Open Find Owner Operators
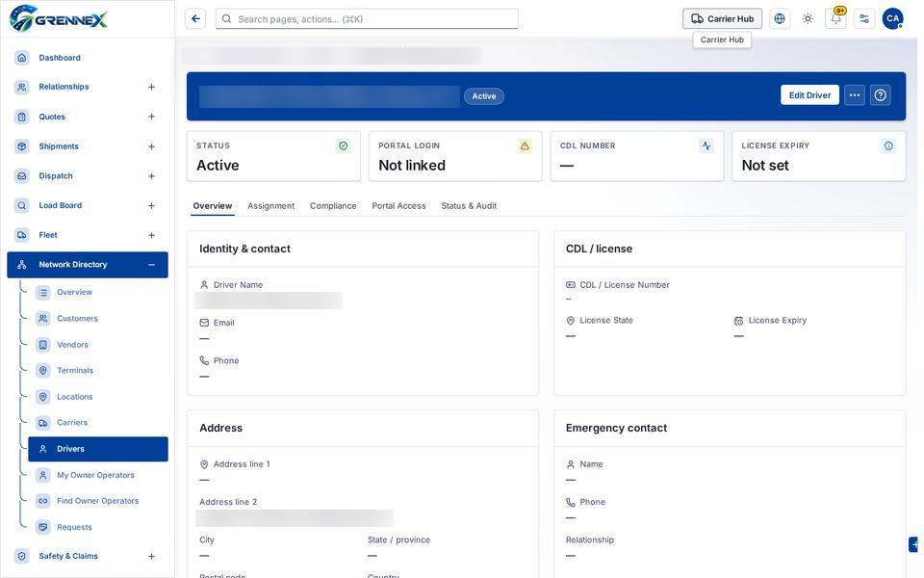The height and width of the screenshot is (578, 924). point(98,501)
